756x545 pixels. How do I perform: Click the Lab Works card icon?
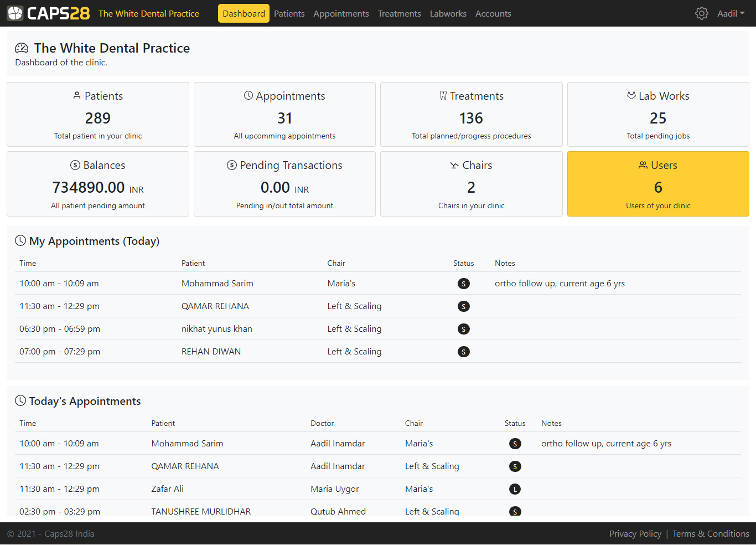click(631, 95)
